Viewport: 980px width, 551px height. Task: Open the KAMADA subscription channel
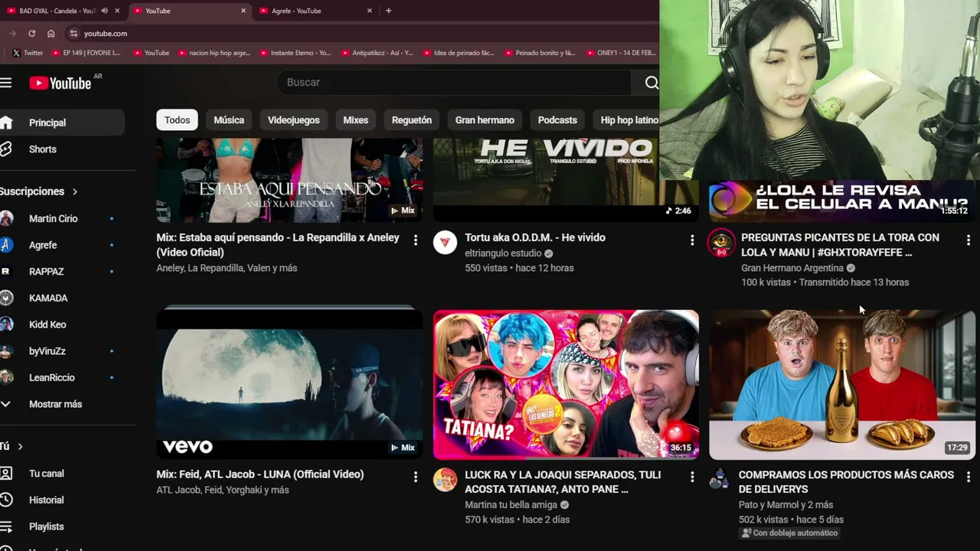62,298
